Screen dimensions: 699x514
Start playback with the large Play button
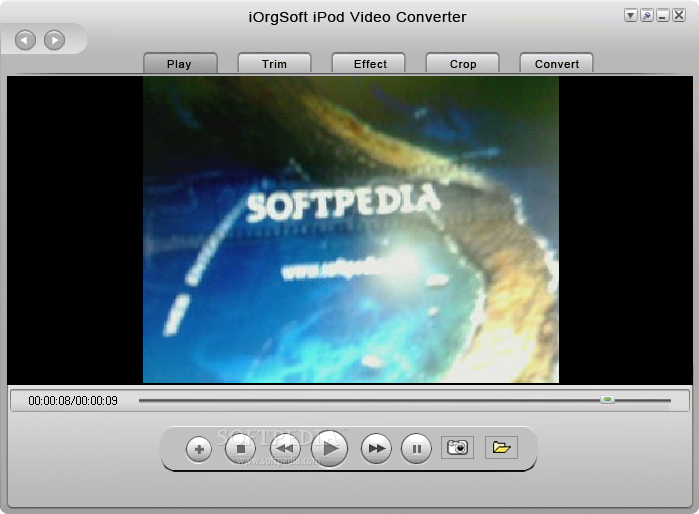(329, 448)
